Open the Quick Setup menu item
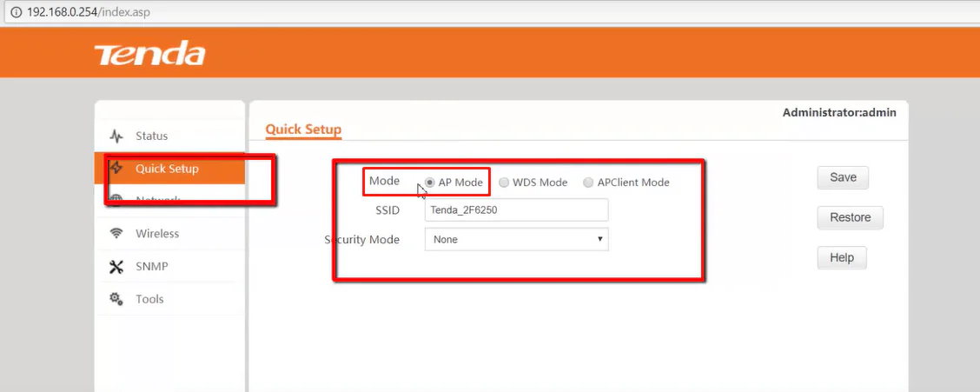Screen dimensions: 980x392 (x=169, y=168)
